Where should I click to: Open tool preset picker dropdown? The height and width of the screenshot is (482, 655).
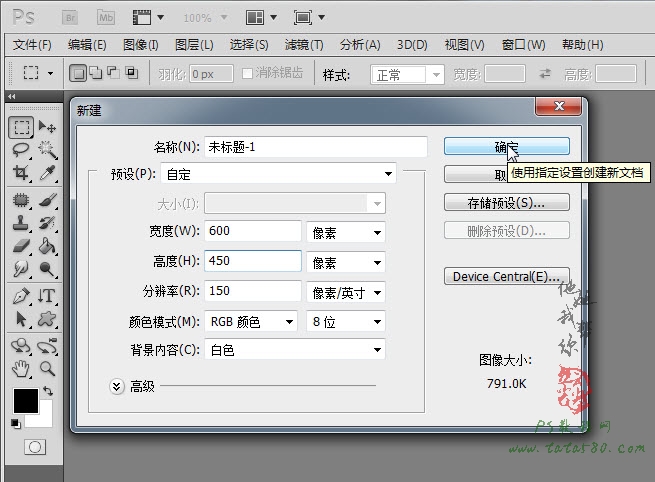[x=51, y=74]
